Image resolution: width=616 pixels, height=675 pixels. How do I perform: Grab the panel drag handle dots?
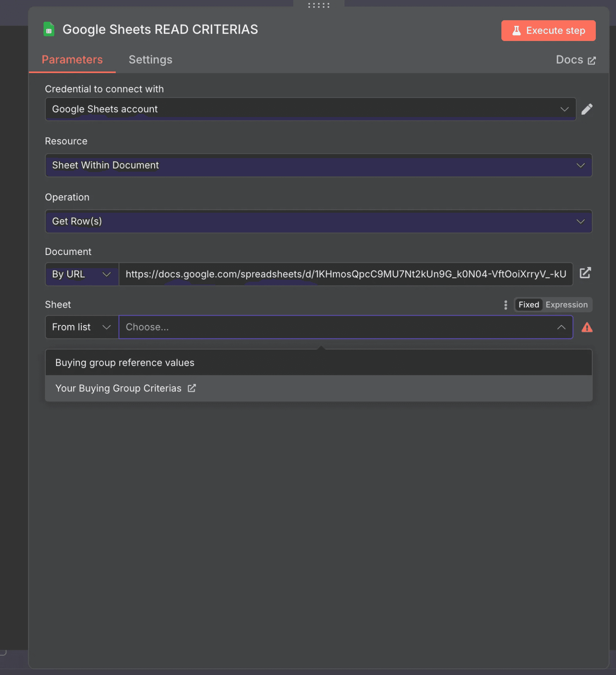pyautogui.click(x=318, y=5)
